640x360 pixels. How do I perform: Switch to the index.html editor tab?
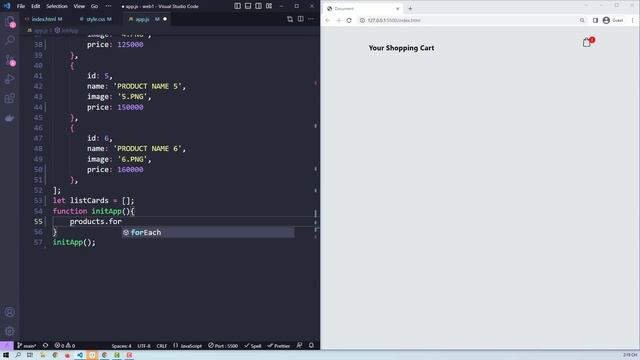click(x=44, y=19)
